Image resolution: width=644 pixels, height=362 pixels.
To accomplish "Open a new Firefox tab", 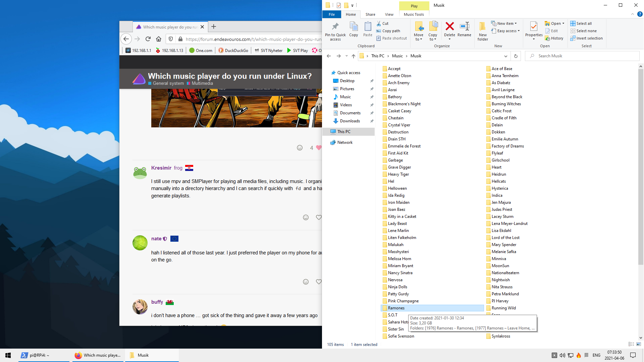I will tap(214, 27).
